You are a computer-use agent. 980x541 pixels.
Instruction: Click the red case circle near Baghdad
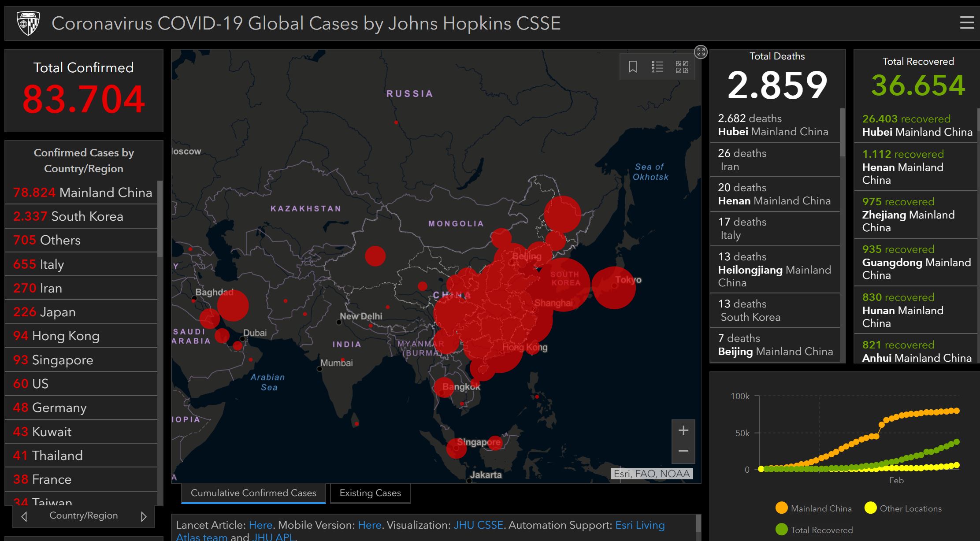coord(233,305)
